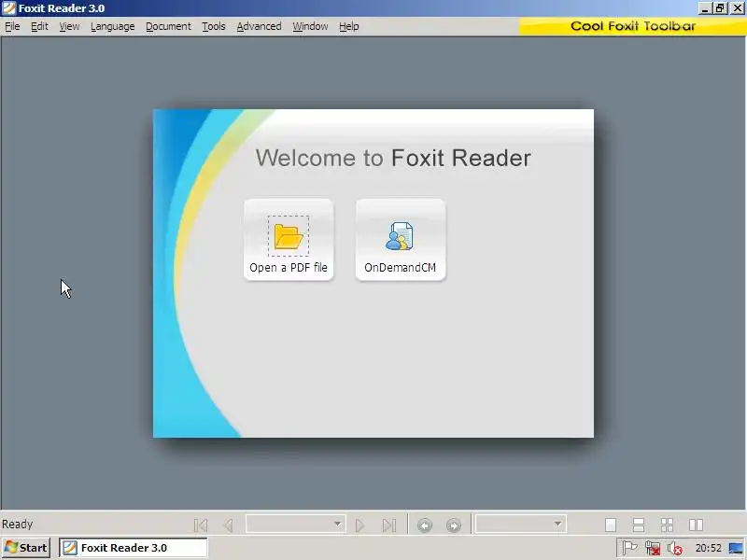Click the Windows Start button
Image resolution: width=747 pixels, height=560 pixels.
click(26, 548)
